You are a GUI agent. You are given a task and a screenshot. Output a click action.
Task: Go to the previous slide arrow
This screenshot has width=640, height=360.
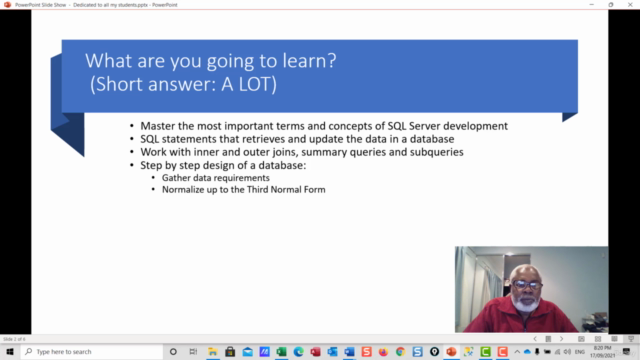[x=535, y=339]
